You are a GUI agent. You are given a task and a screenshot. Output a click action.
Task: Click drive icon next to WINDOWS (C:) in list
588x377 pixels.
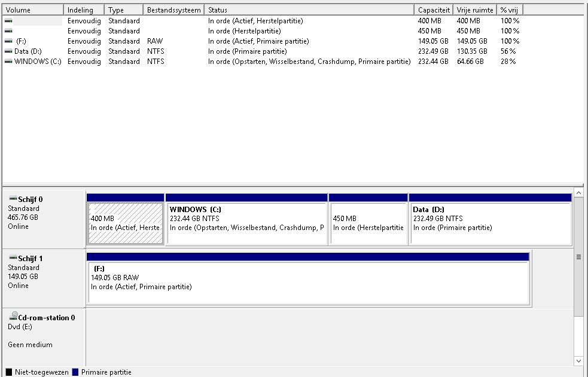[x=8, y=62]
